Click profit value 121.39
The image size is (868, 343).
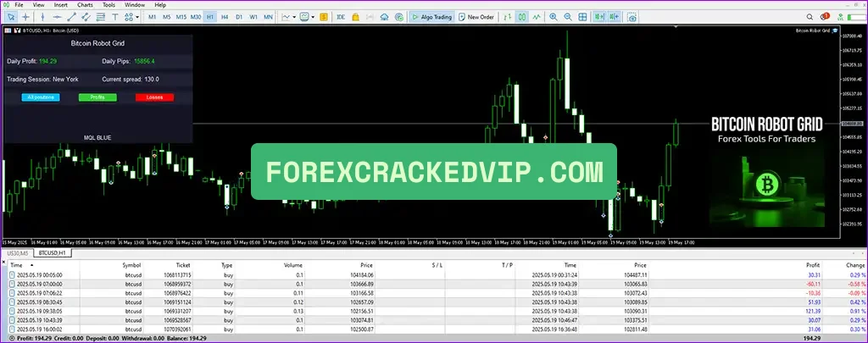[814, 312]
